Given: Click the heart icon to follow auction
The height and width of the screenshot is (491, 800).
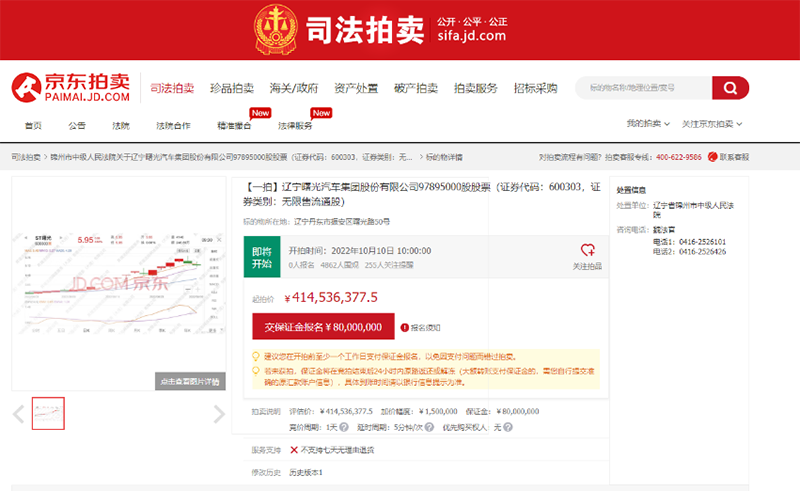Looking at the screenshot, I should [587, 250].
